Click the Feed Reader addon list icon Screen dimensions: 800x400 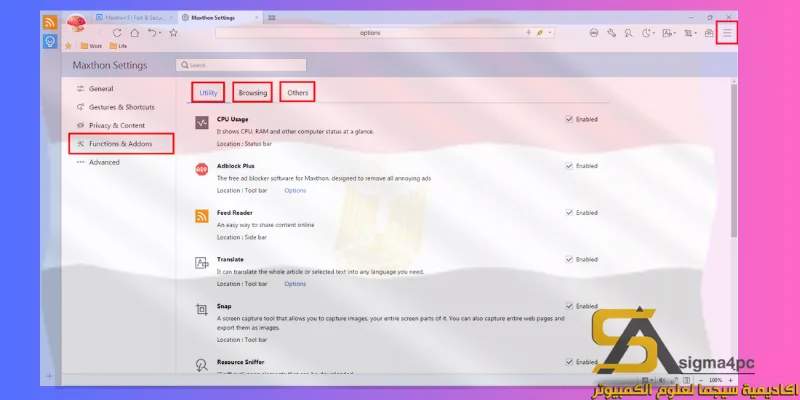click(x=202, y=216)
